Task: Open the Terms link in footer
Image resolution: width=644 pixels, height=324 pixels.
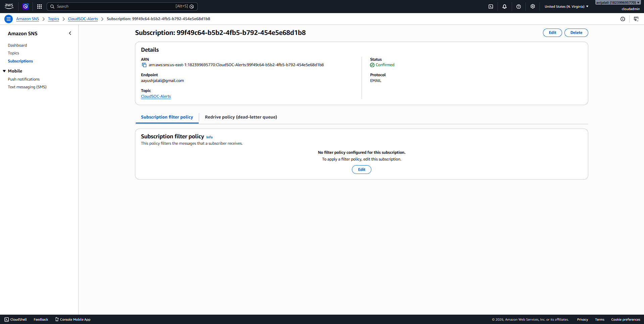Action: pos(600,319)
